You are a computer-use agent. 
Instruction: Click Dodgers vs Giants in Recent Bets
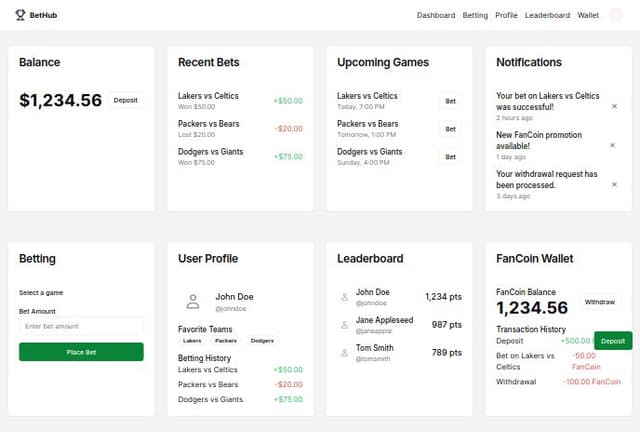click(x=211, y=151)
